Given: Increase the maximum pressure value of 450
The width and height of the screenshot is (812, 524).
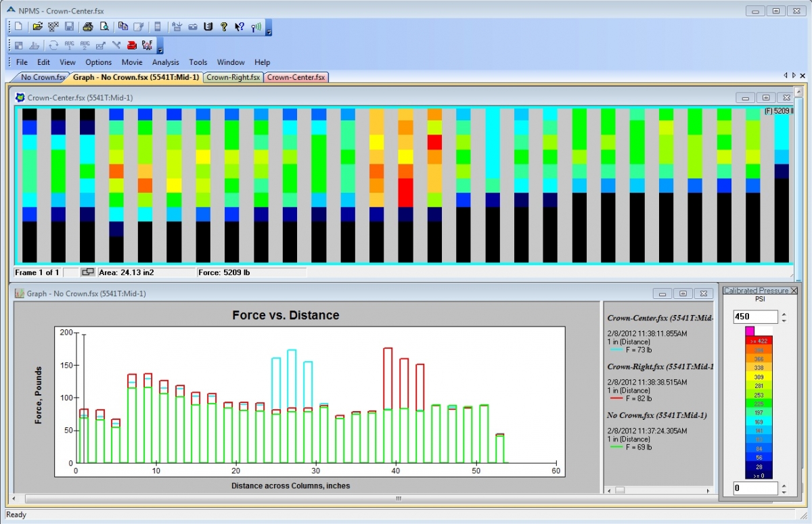Looking at the screenshot, I should click(784, 314).
